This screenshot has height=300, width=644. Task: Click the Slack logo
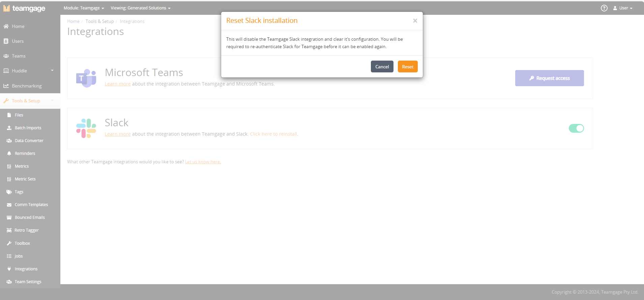(x=86, y=128)
